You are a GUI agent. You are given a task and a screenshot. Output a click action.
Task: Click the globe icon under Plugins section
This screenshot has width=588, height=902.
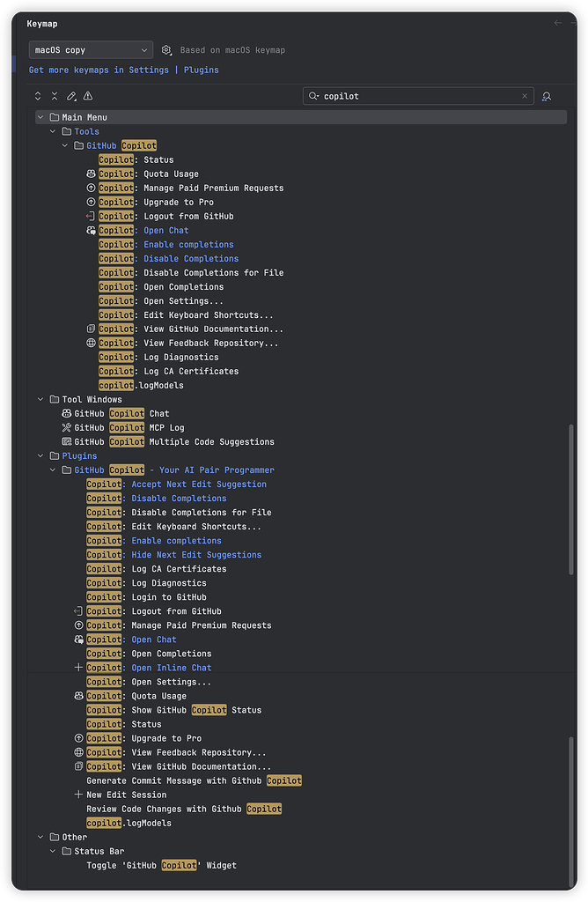click(78, 752)
